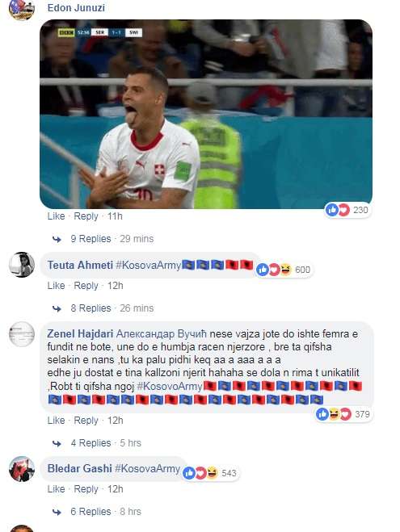Click Teuta Ahmeti's avatar

pyautogui.click(x=21, y=265)
